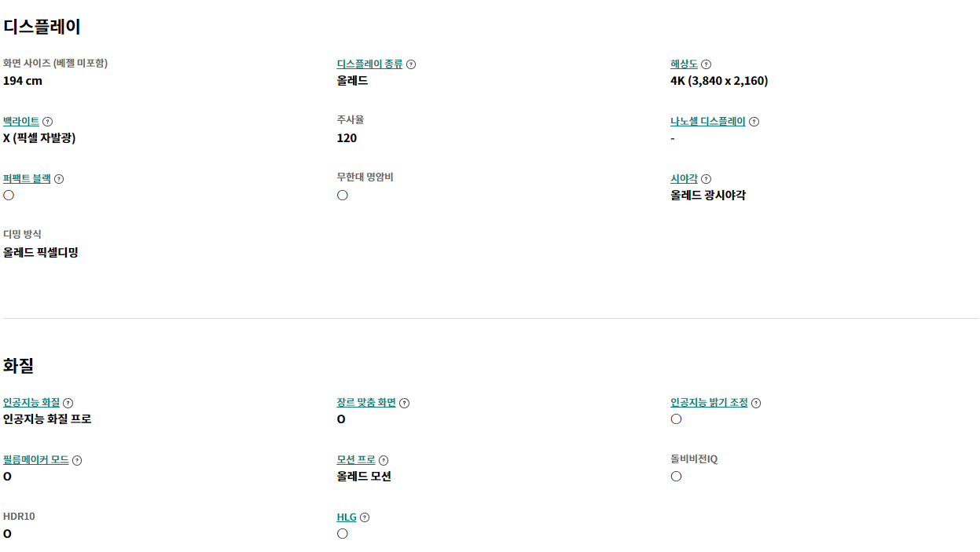Click question mark beside 장르 맞춤 화면
980x552 pixels.
(x=404, y=403)
